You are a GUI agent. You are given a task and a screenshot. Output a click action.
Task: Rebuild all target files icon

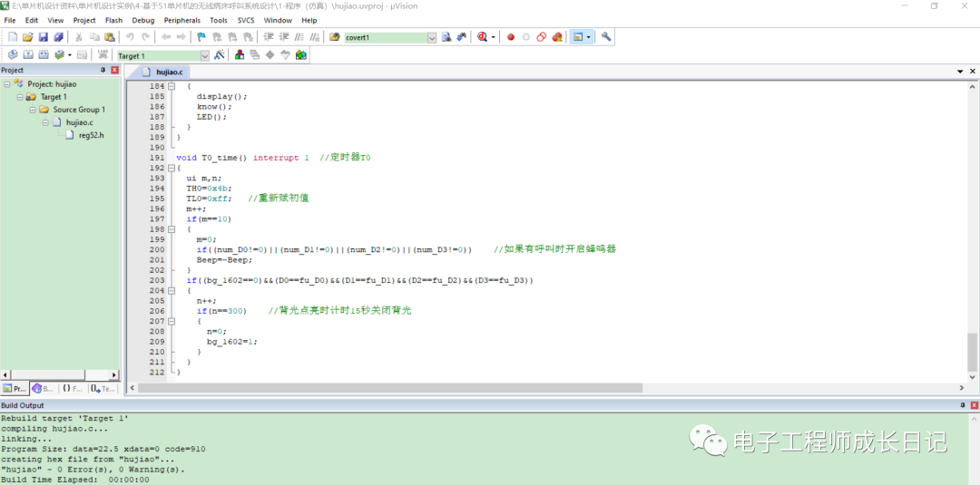coord(44,55)
